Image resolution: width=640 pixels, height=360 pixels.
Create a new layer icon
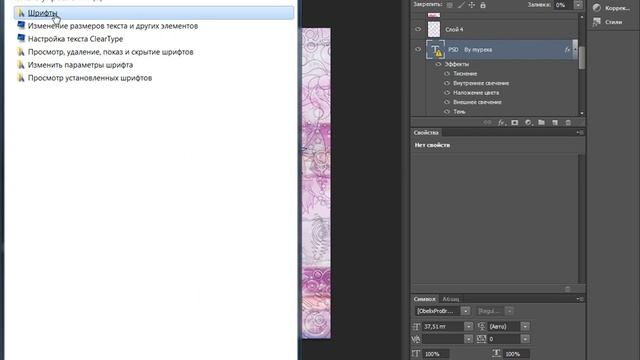tap(555, 122)
